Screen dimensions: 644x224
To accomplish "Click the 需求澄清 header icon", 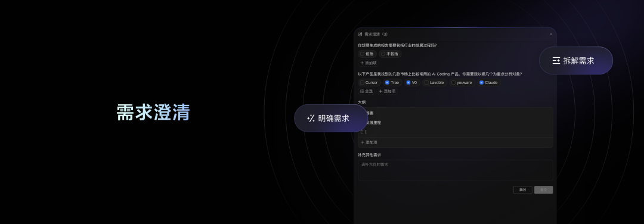I will [360, 34].
